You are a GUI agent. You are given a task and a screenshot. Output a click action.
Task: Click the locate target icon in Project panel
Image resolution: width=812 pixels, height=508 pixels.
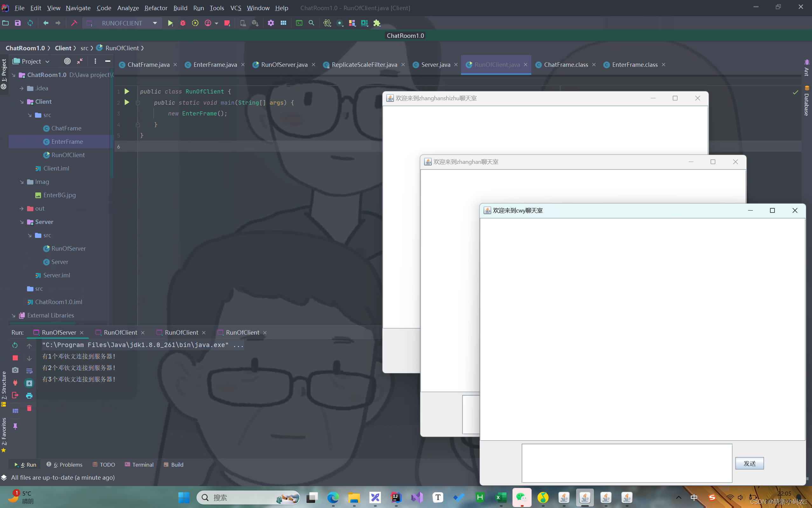tap(67, 61)
